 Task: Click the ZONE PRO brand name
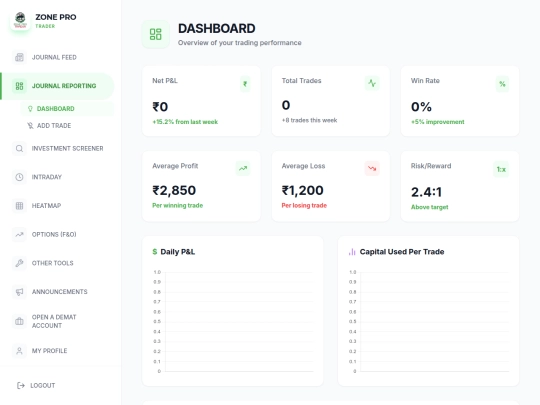click(56, 17)
